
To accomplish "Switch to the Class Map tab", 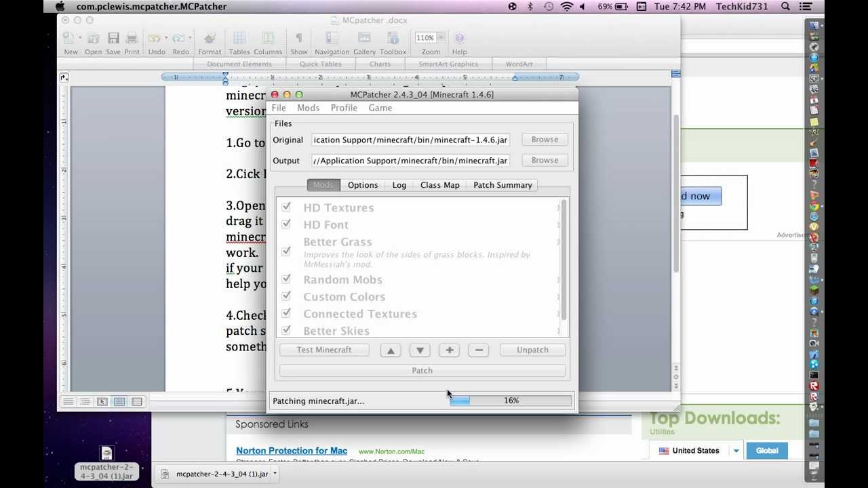I will 439,184.
